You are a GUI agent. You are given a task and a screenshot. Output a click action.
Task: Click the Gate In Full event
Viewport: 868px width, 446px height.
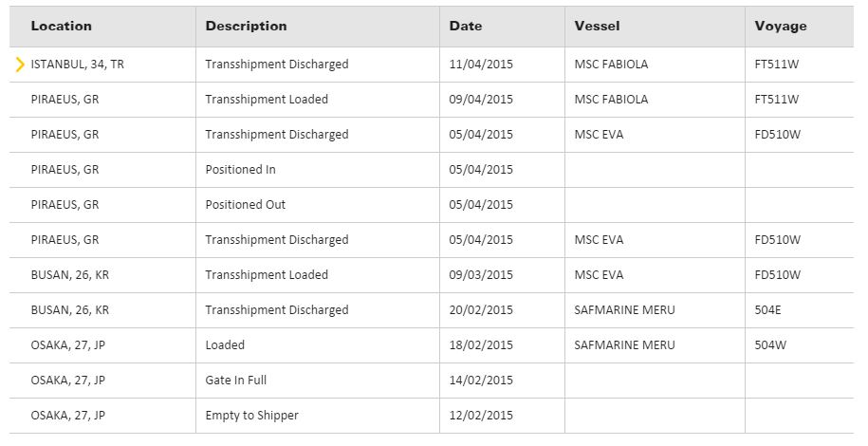pos(236,381)
